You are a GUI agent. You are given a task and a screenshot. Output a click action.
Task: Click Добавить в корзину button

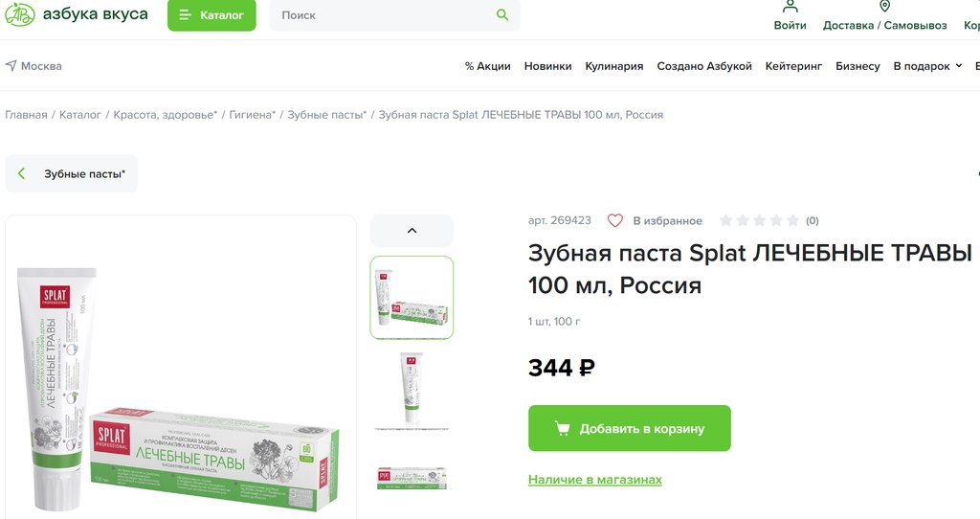[x=630, y=428]
